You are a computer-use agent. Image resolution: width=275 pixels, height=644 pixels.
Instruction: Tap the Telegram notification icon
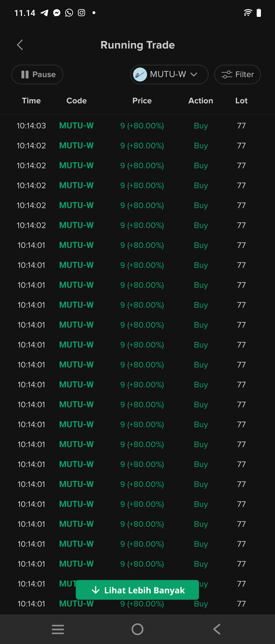(x=45, y=13)
